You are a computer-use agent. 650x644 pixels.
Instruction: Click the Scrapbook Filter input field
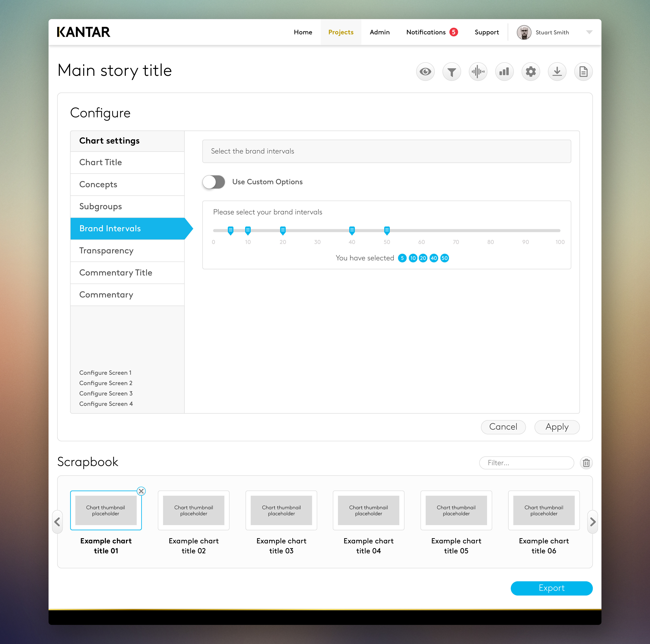(x=527, y=463)
